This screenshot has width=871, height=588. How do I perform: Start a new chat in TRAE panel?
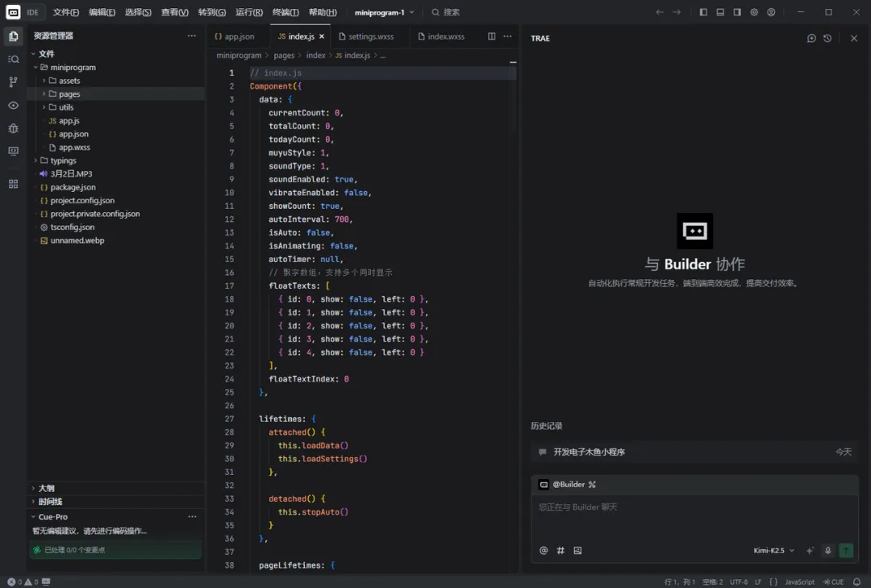pos(811,39)
